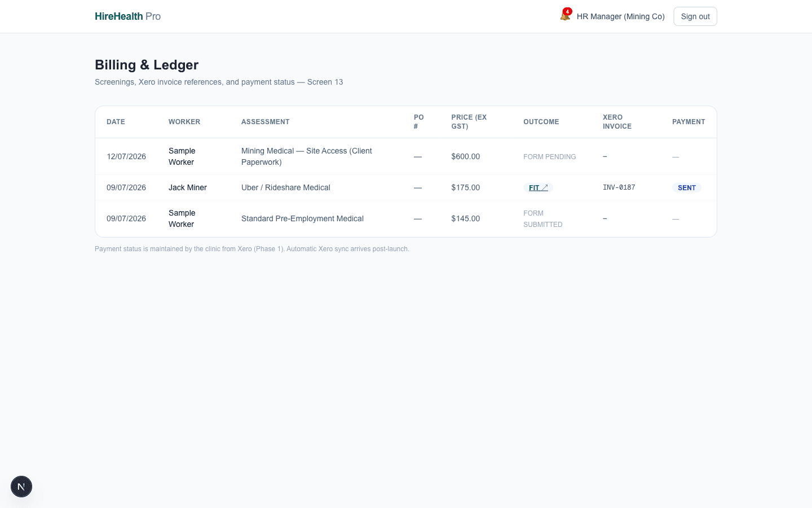Screen dimensions: 812x508
Task: Click the Price (ex GST) column header
Action: pyautogui.click(x=469, y=122)
